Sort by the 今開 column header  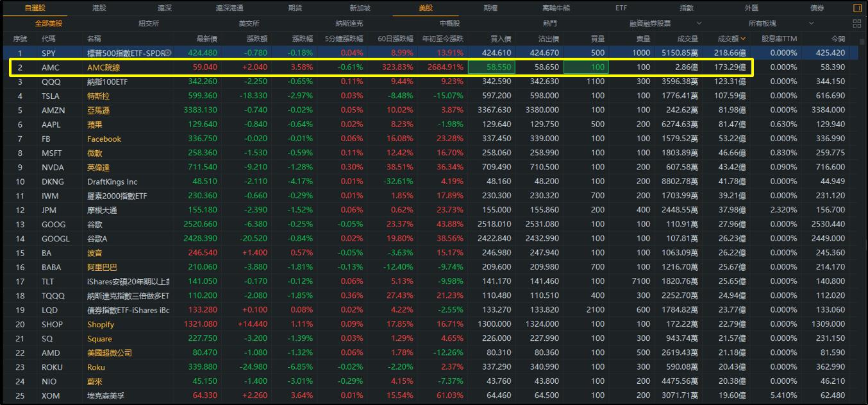coord(838,39)
